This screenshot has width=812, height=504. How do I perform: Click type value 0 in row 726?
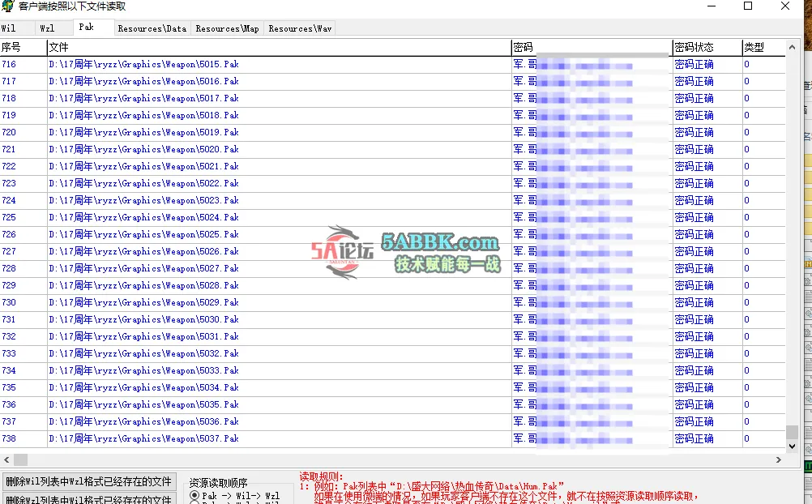click(746, 234)
